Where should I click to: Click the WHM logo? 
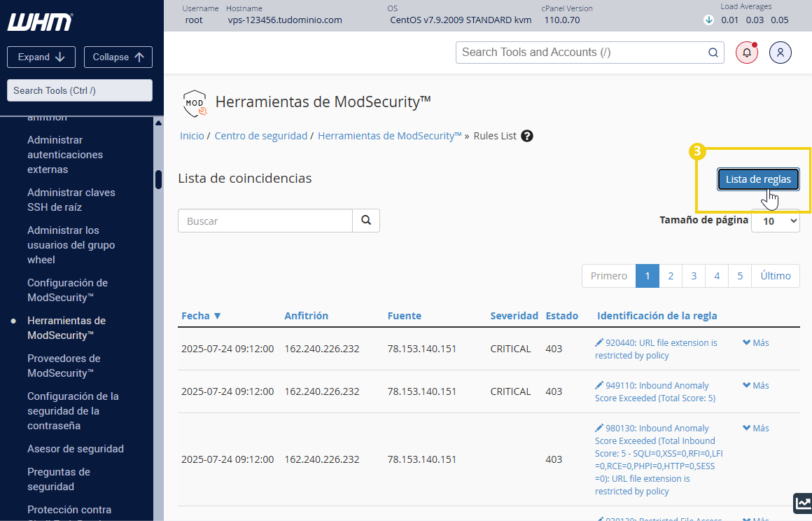pyautogui.click(x=40, y=22)
